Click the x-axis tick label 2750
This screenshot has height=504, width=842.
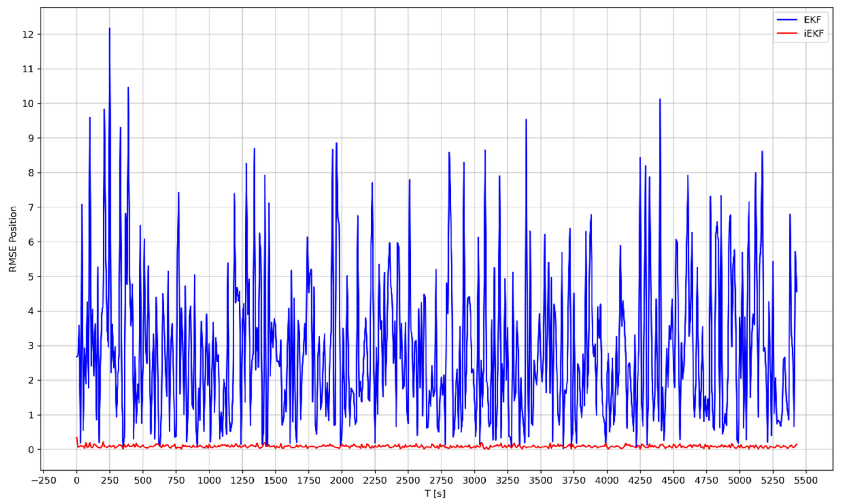[441, 481]
